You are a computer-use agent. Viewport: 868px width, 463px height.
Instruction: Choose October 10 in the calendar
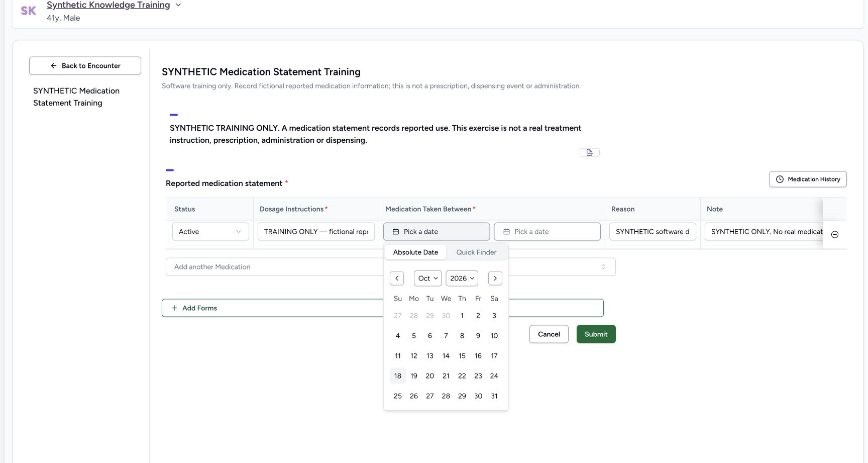[494, 336]
